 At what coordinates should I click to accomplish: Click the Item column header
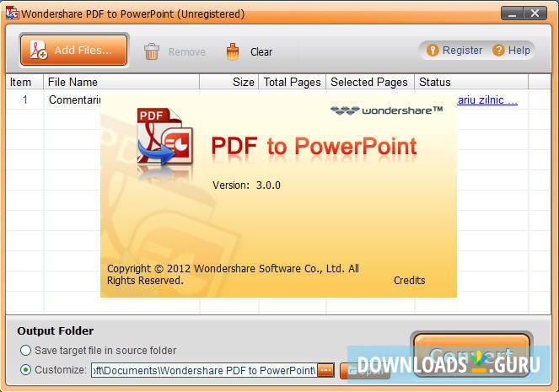coord(24,82)
